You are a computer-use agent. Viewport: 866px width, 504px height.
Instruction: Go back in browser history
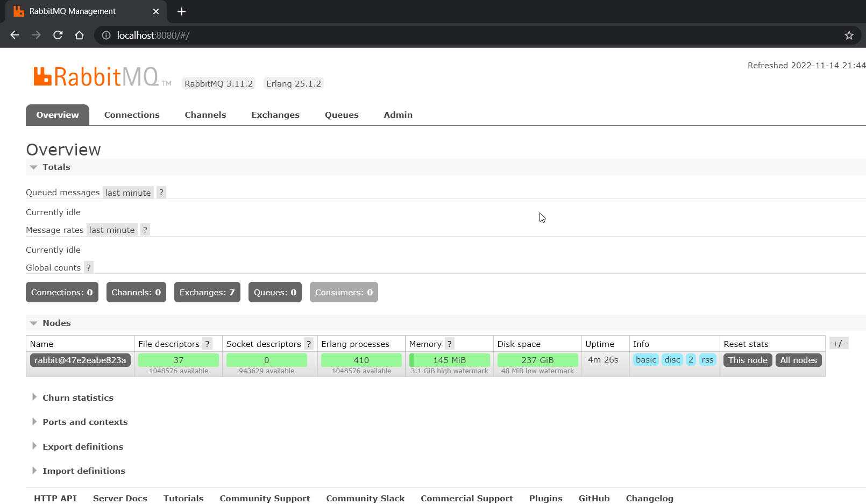coord(15,35)
